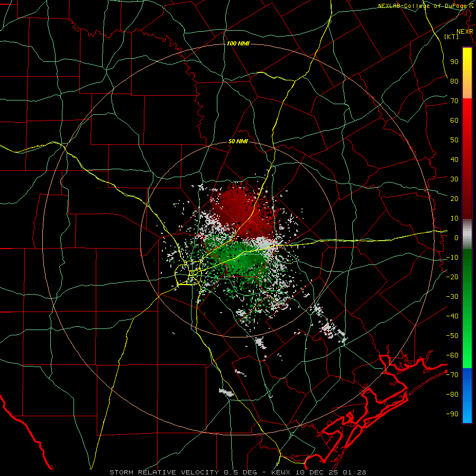
Task: Click the "90" value on velocity scale
Action: pyautogui.click(x=454, y=62)
